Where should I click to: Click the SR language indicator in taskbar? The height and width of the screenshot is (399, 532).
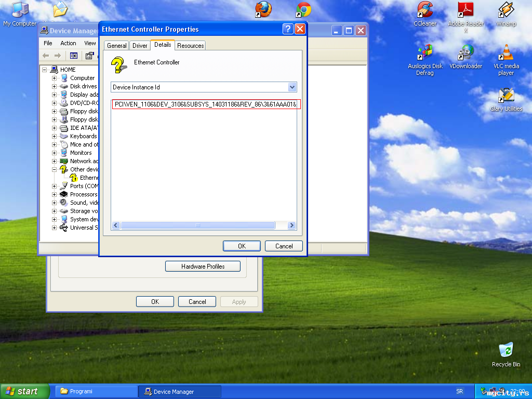tap(459, 391)
